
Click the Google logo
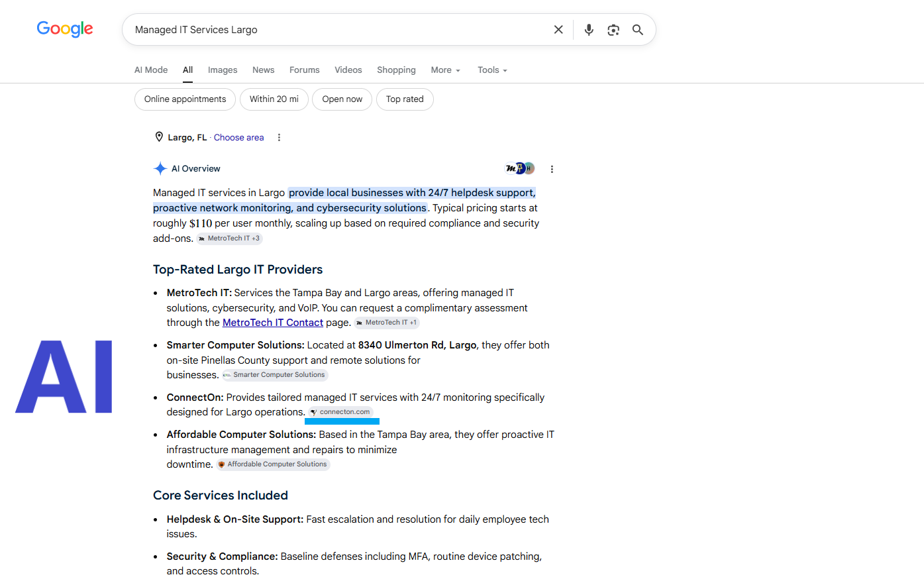(65, 29)
